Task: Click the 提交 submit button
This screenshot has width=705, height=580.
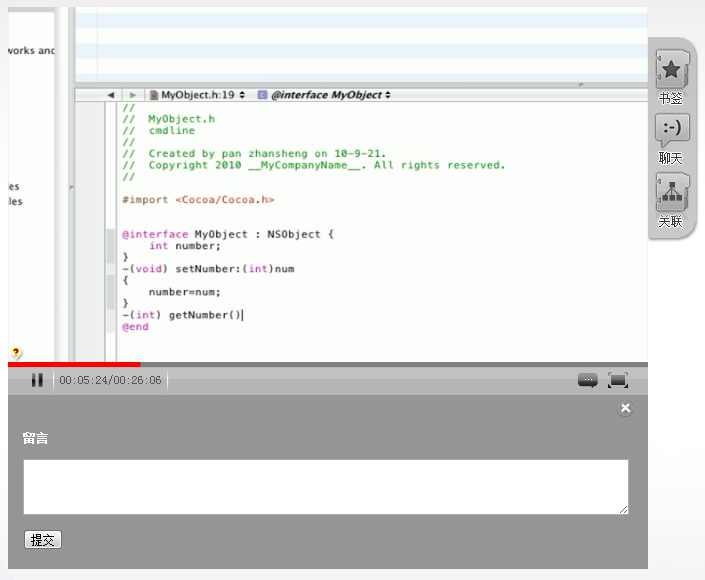Action: tap(43, 540)
